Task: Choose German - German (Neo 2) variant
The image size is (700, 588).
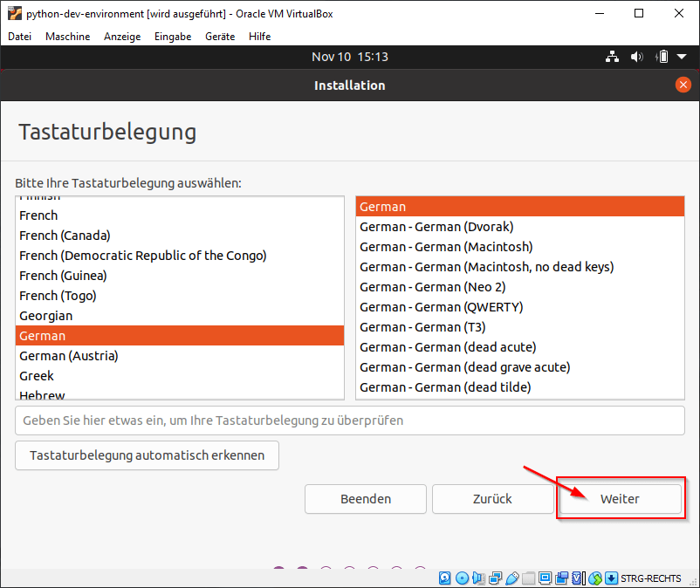Action: (433, 287)
